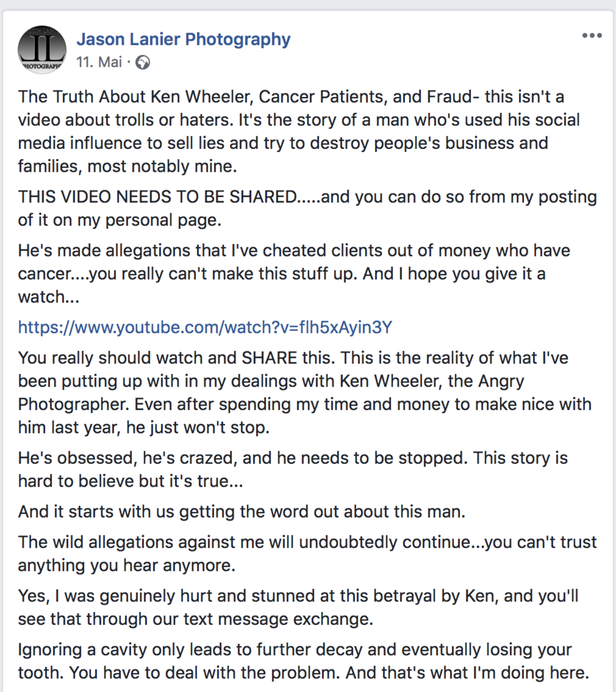Click the post date "11. Mai"
Screen dimensions: 616x692
point(99,62)
